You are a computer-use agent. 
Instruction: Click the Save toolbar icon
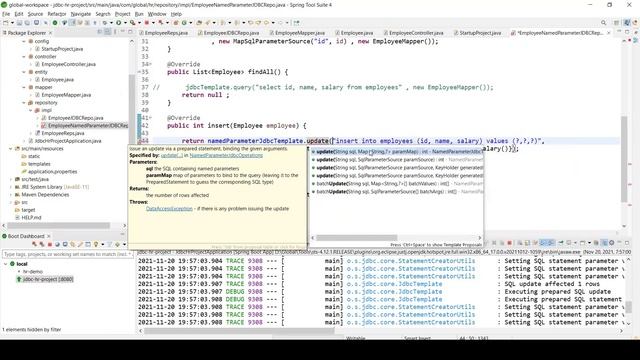19,23
